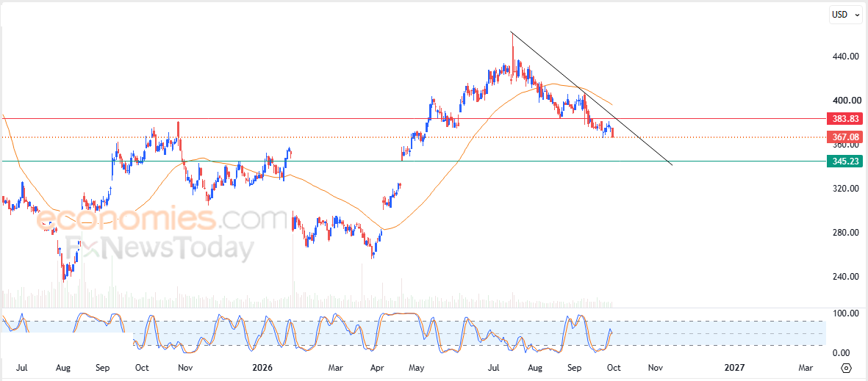Click the 2026 time axis label

coord(263,368)
